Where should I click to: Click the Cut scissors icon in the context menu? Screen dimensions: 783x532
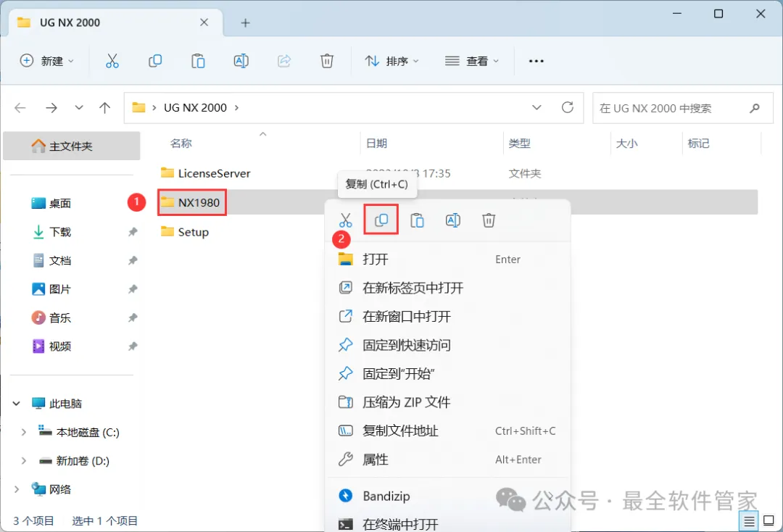[x=346, y=220]
